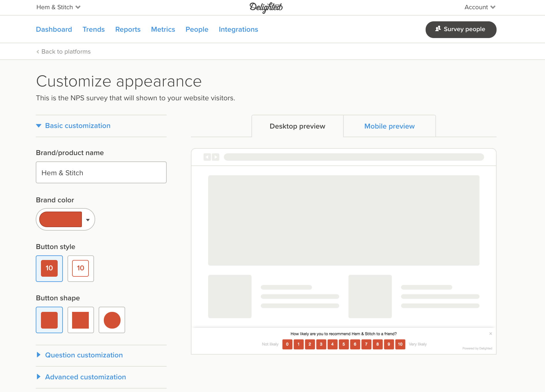Click score 8 in survey preview
The image size is (545, 392).
pos(377,344)
